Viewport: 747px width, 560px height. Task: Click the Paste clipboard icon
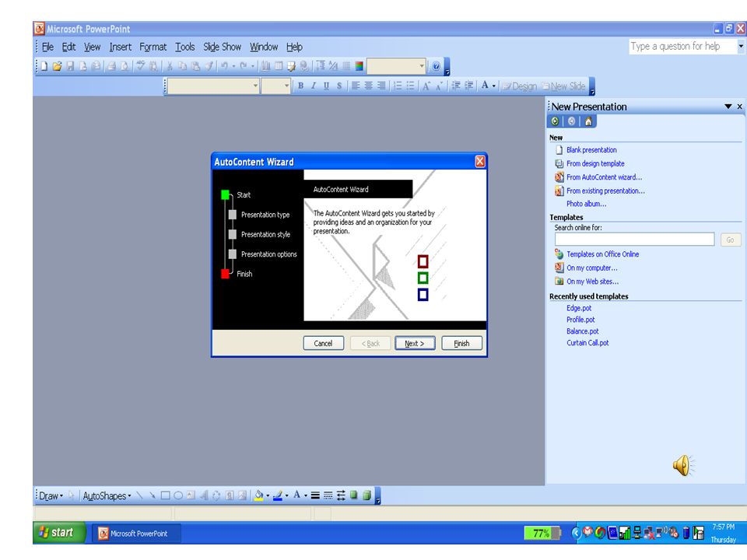click(x=195, y=66)
